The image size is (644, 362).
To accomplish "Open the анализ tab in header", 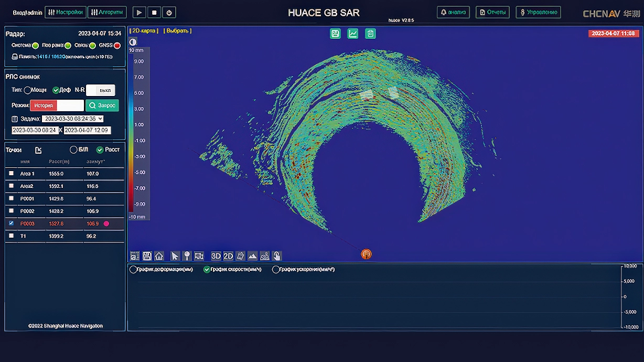I will 454,12.
